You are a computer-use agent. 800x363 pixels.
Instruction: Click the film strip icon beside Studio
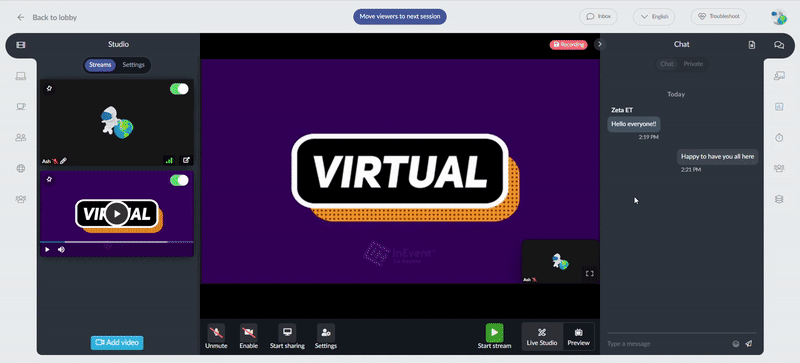(x=20, y=45)
